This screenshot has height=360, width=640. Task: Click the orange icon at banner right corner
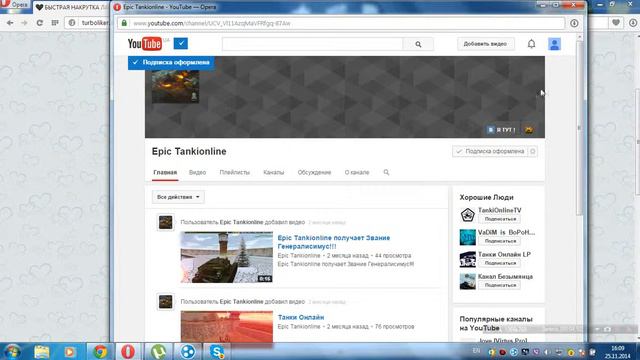[529, 130]
